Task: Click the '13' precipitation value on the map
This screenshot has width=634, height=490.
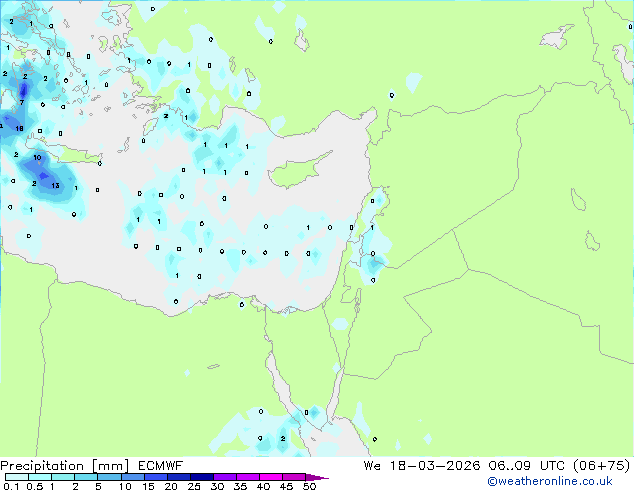Action: pyautogui.click(x=55, y=186)
